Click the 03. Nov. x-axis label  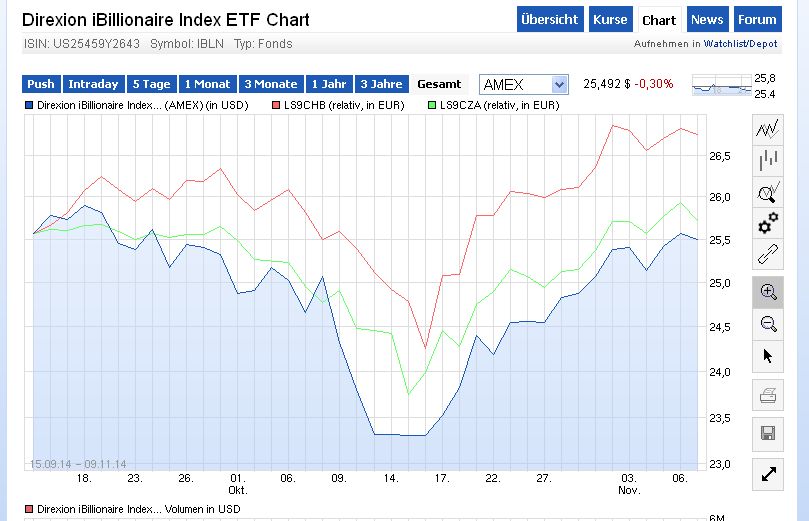(x=629, y=484)
